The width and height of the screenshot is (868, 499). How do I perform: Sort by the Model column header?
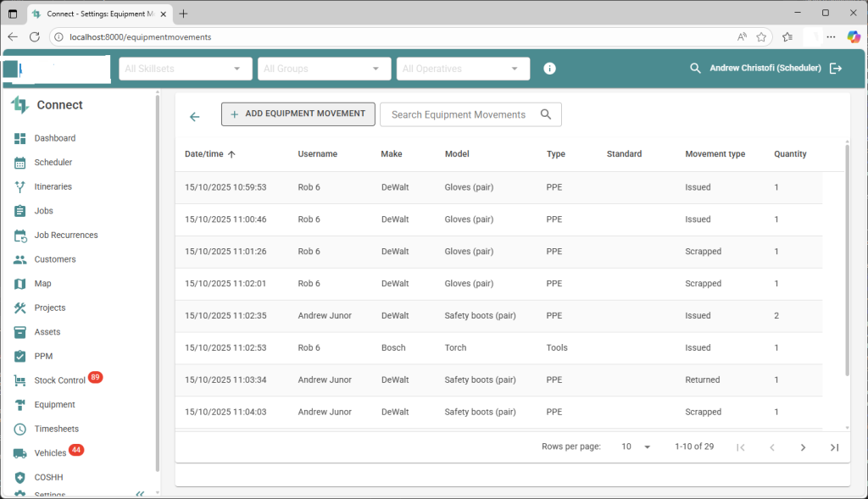click(x=457, y=154)
